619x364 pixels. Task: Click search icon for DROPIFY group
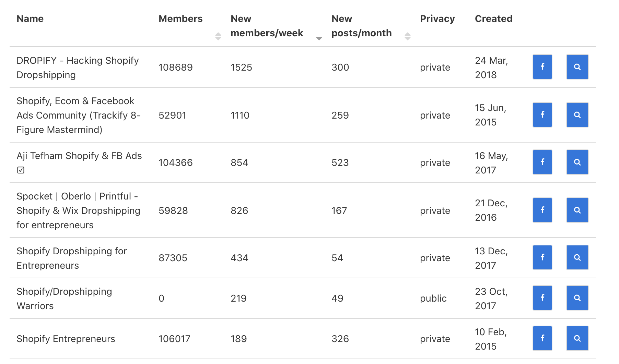[x=577, y=67]
